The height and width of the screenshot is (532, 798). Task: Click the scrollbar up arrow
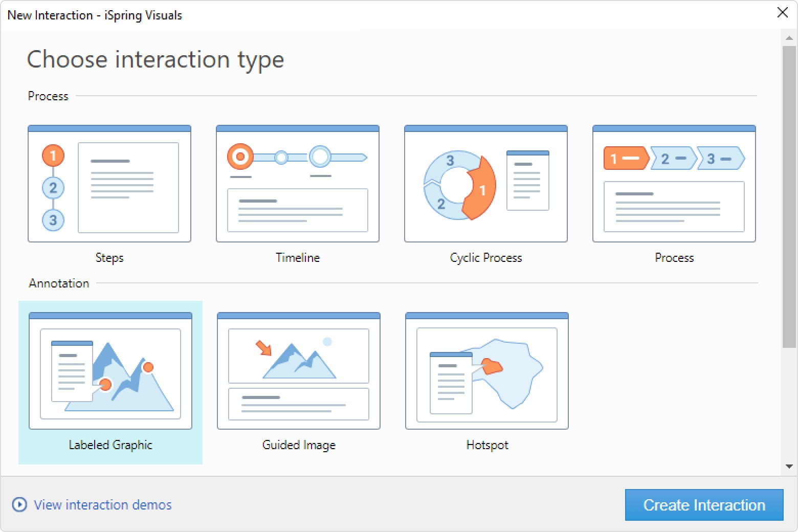coord(789,37)
